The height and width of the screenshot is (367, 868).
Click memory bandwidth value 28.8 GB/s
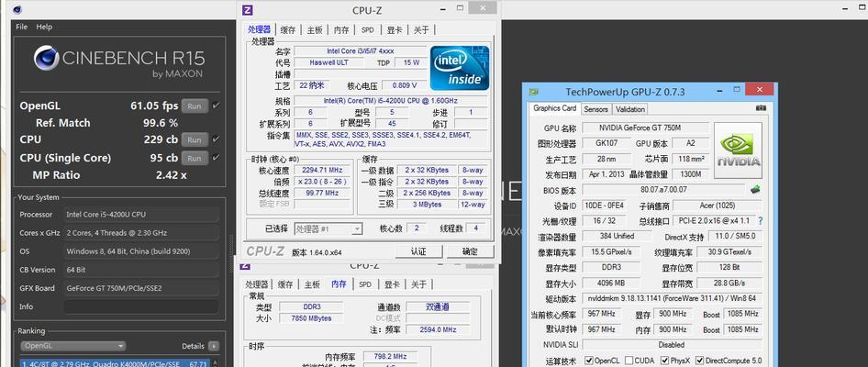click(729, 284)
